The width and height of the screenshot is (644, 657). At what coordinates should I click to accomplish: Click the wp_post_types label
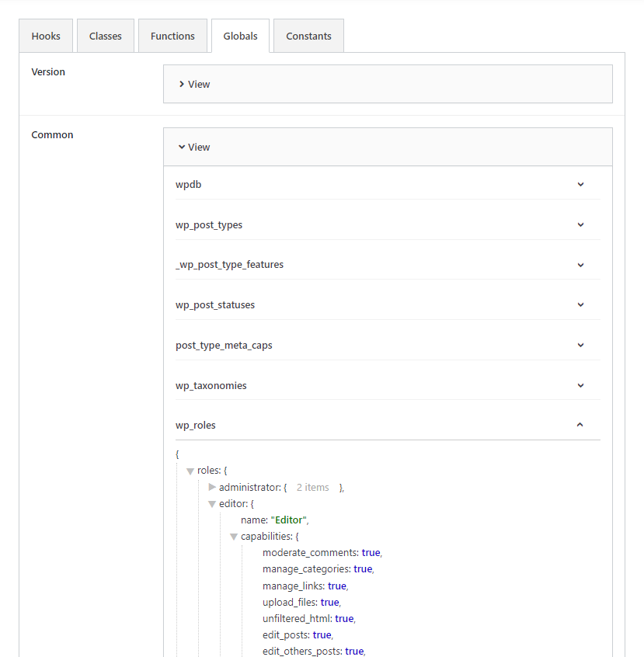(209, 225)
